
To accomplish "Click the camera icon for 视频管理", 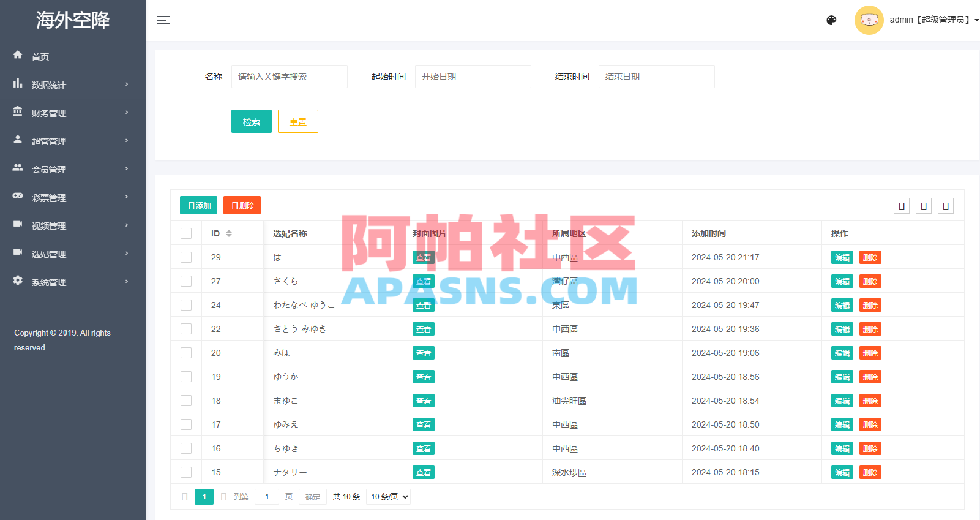I will click(x=18, y=224).
